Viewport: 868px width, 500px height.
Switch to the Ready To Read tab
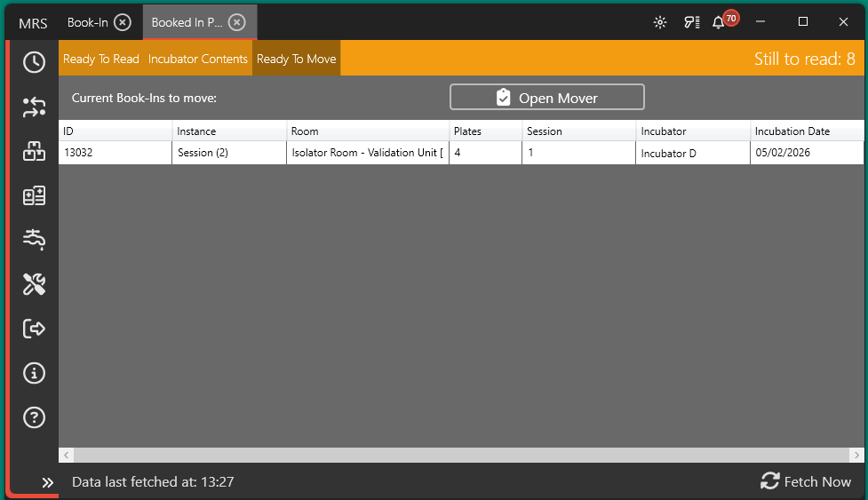click(x=101, y=60)
